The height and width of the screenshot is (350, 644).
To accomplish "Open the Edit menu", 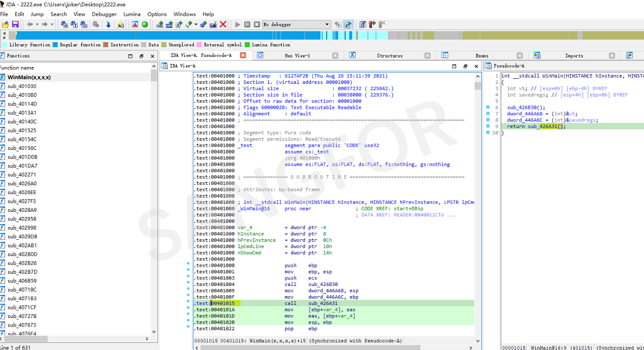I will tap(19, 14).
